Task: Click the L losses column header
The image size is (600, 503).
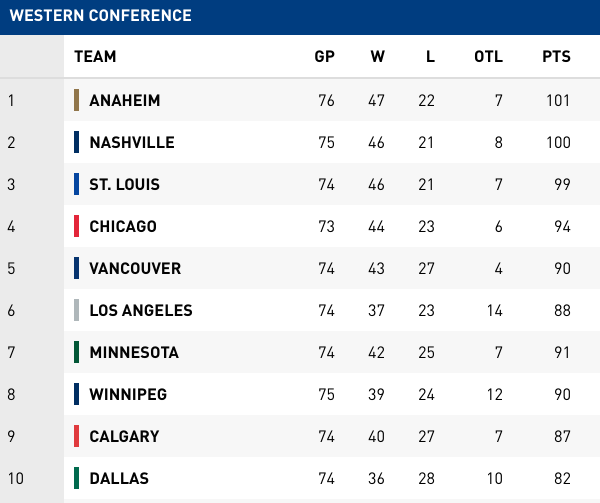Action: (x=430, y=56)
